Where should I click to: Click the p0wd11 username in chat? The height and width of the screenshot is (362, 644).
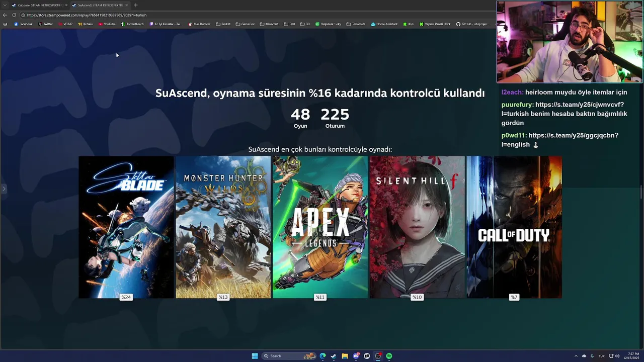pyautogui.click(x=514, y=135)
